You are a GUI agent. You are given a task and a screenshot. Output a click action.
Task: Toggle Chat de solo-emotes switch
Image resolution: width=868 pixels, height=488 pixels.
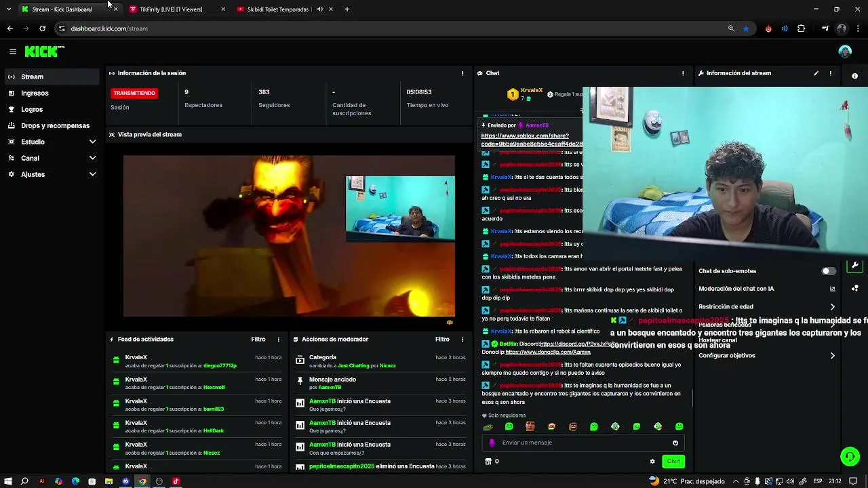(x=828, y=271)
